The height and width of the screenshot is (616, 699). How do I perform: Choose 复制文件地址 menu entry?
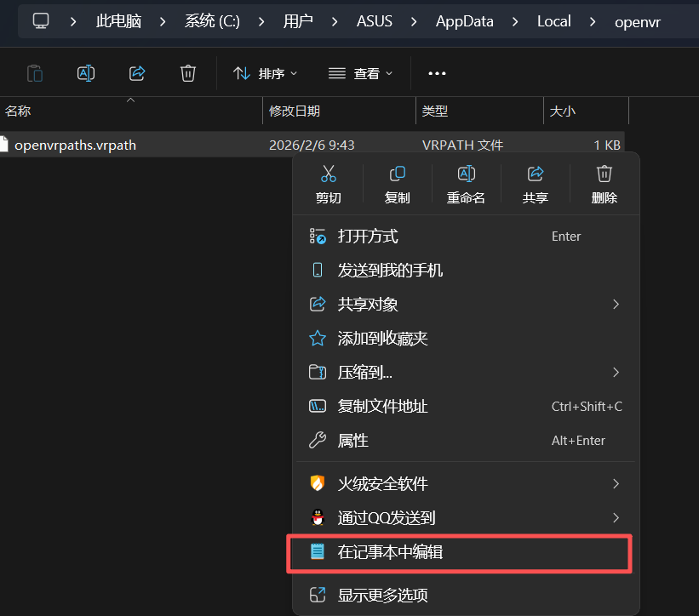click(x=466, y=406)
